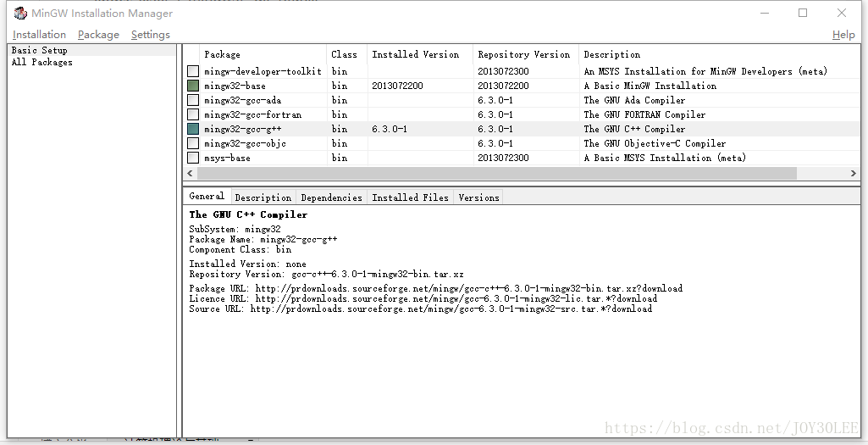Select the msys-base package name
The height and width of the screenshot is (445, 868).
point(227,158)
